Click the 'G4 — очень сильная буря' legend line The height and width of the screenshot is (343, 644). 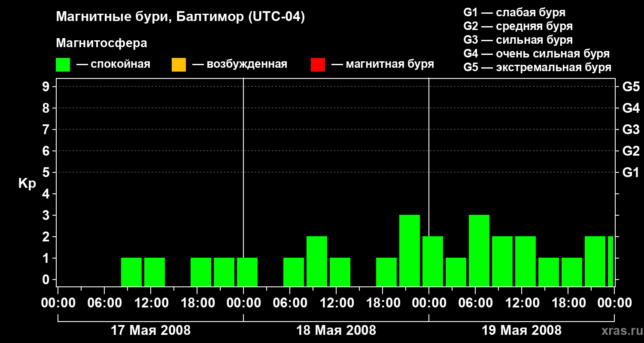click(x=537, y=54)
